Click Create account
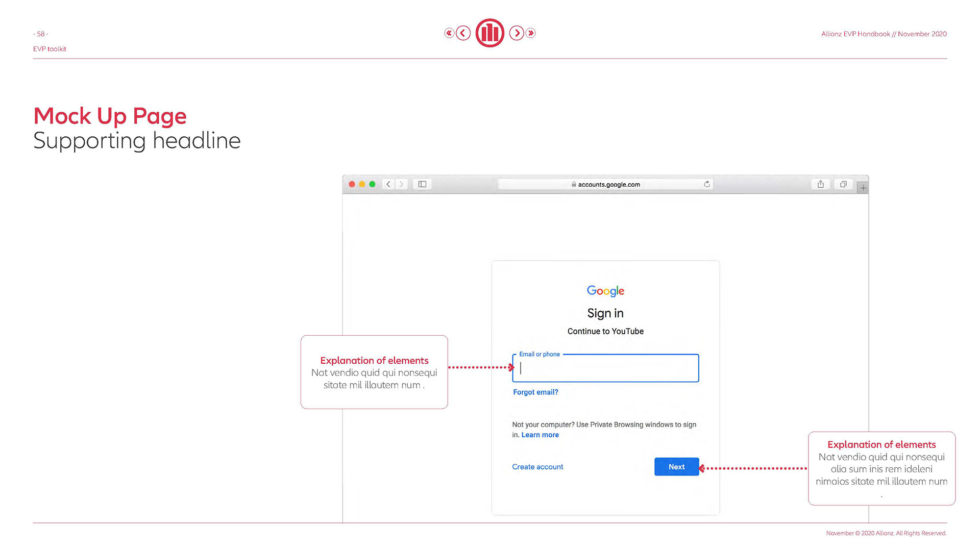 [x=537, y=467]
